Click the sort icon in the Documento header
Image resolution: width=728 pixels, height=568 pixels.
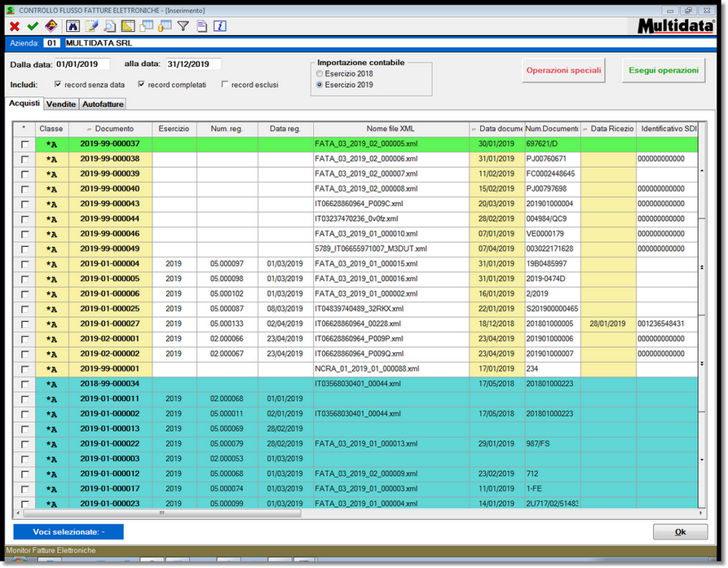[x=89, y=130]
